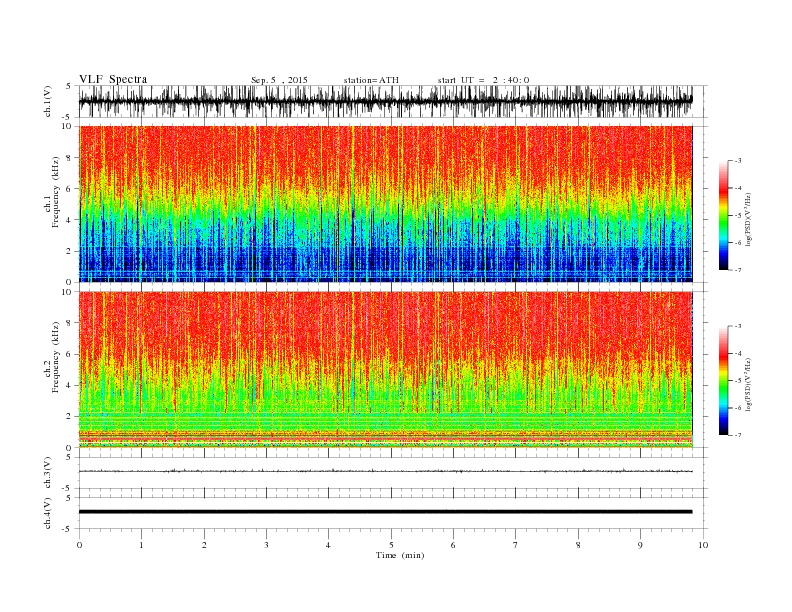Click the "-4" label on the ch.2 colorbar
This screenshot has height=612, width=792.
pos(737,353)
